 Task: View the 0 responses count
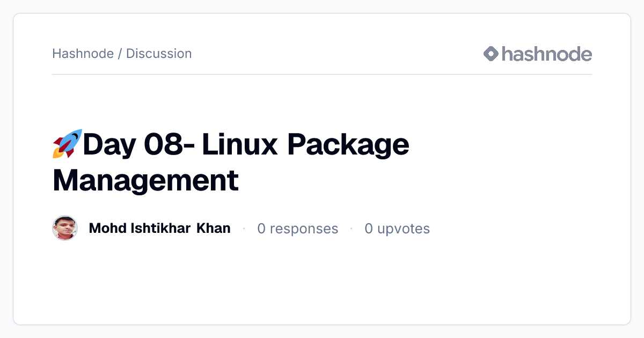(x=298, y=229)
